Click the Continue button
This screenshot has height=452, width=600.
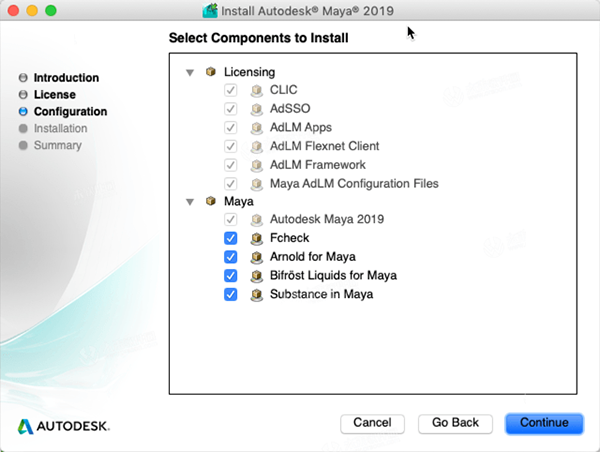544,423
